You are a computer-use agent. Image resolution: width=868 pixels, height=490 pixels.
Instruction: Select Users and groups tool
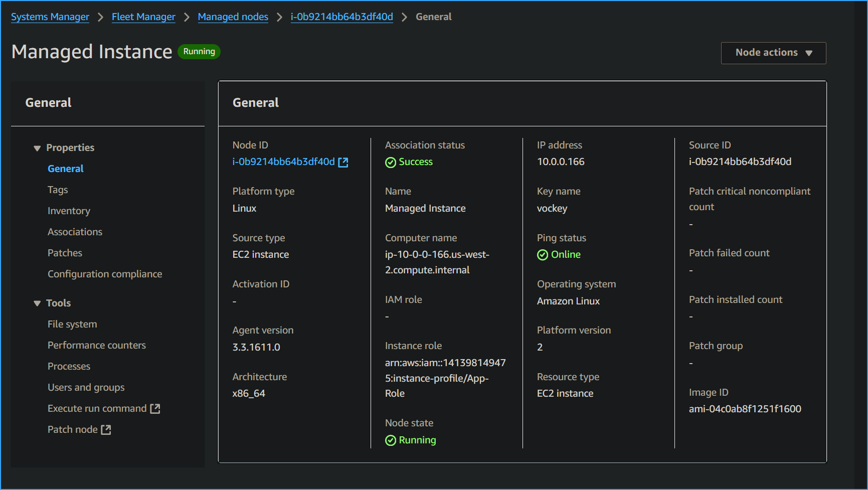86,387
